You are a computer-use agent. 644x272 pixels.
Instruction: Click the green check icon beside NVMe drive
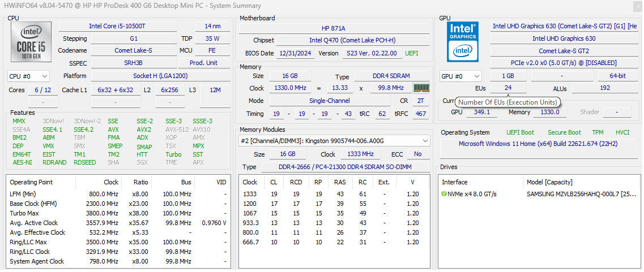point(444,193)
